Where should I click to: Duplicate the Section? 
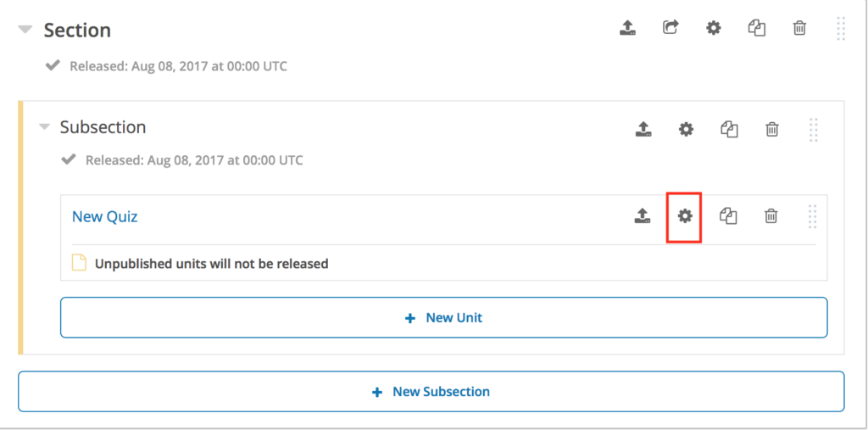click(x=757, y=28)
